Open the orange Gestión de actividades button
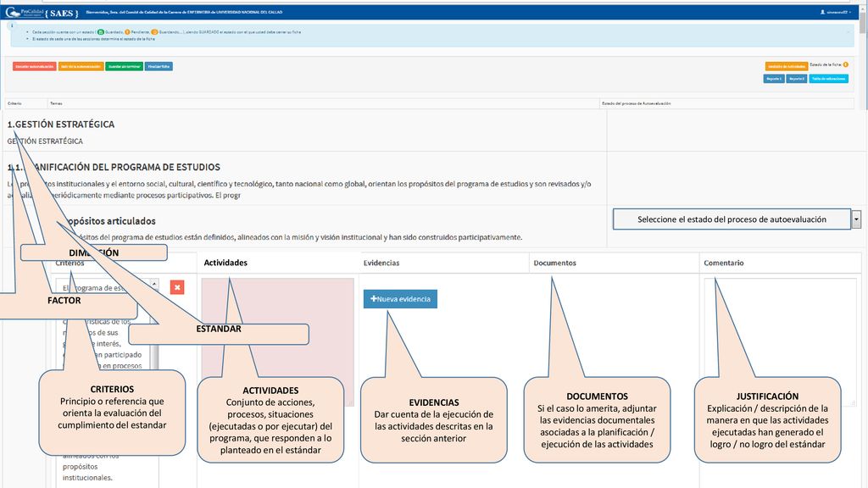Image resolution: width=868 pixels, height=488 pixels. click(x=786, y=66)
